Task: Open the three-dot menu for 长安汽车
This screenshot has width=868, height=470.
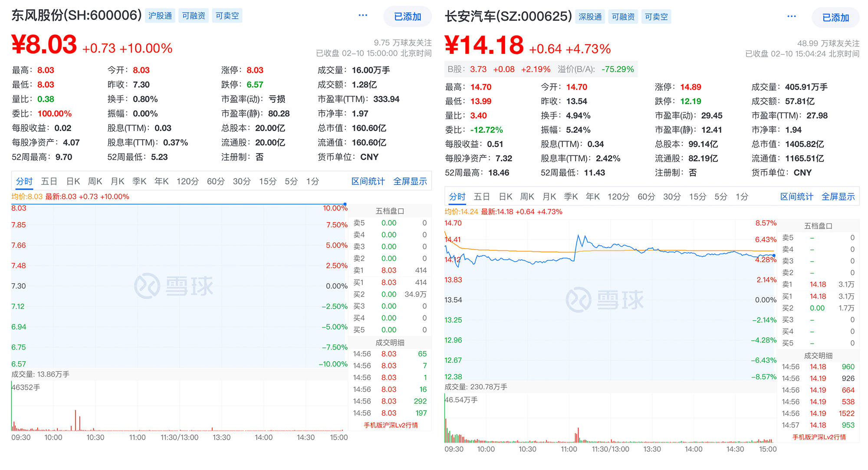Action: pyautogui.click(x=792, y=16)
